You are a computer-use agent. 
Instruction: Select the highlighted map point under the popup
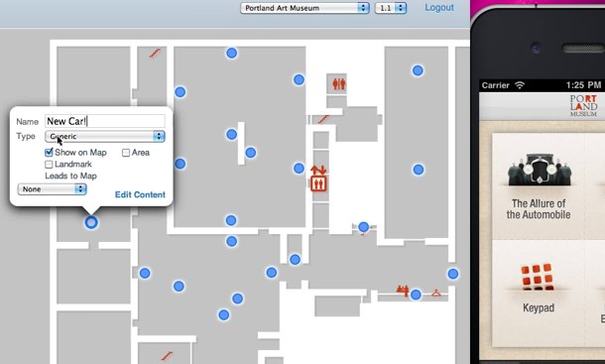91,223
